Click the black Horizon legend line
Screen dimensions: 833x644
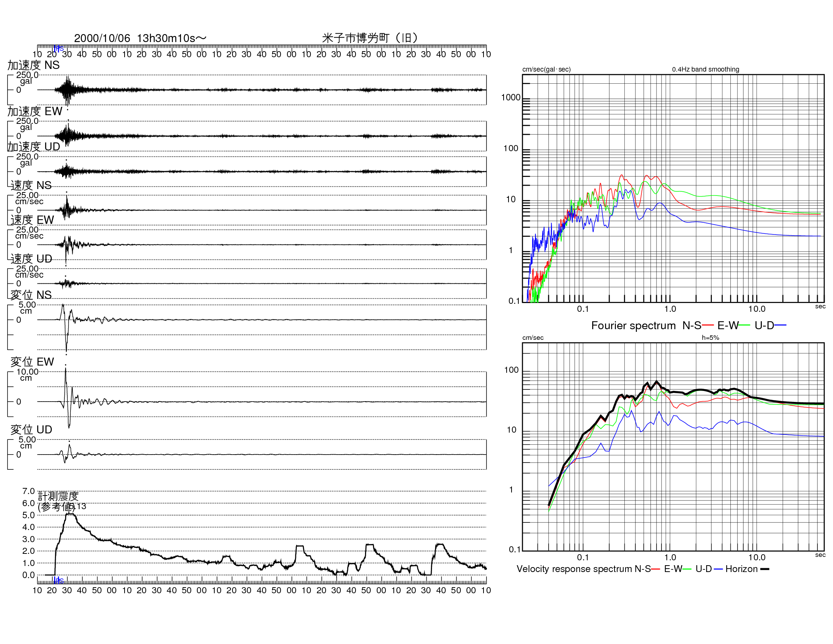765,569
